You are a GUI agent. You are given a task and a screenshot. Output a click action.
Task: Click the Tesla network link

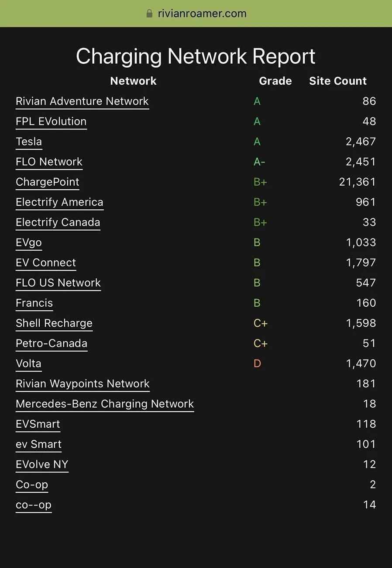(29, 142)
